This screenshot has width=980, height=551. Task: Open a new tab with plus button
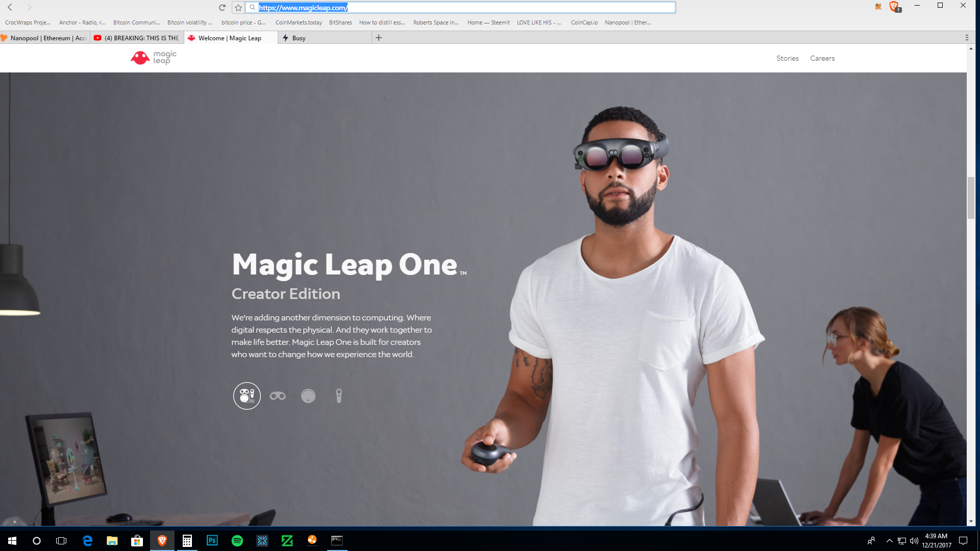[x=379, y=38]
